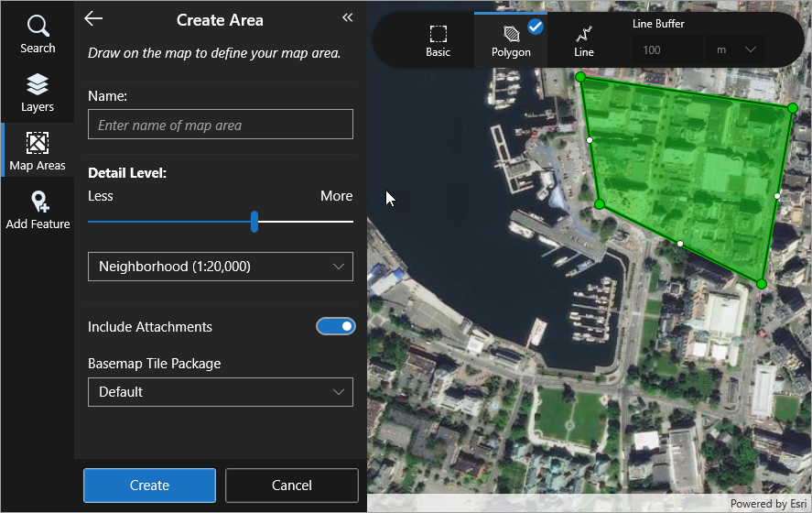Choose the Line drawing tool
Viewport: 812px width, 513px height.
584,40
